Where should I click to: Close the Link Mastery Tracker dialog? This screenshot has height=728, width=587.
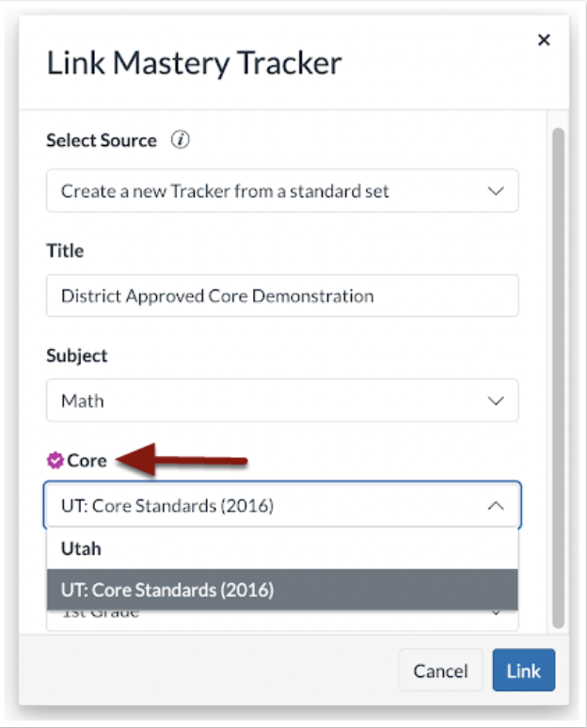pyautogui.click(x=543, y=40)
